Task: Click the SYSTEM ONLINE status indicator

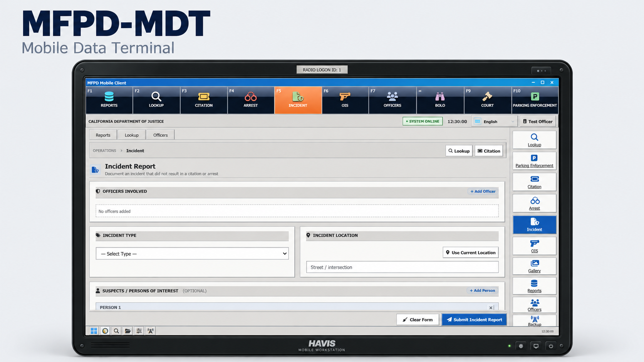Action: point(423,121)
